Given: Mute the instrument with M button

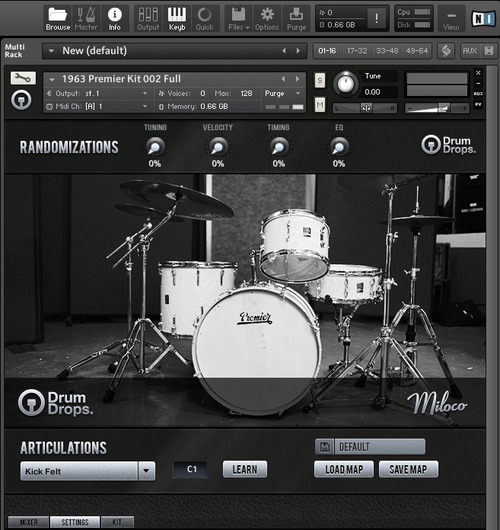Looking at the screenshot, I should [x=320, y=105].
